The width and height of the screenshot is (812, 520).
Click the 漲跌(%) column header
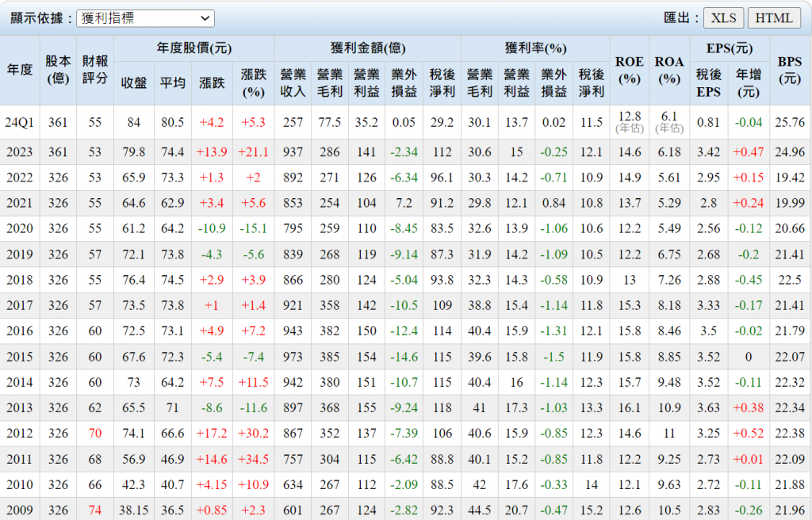253,82
